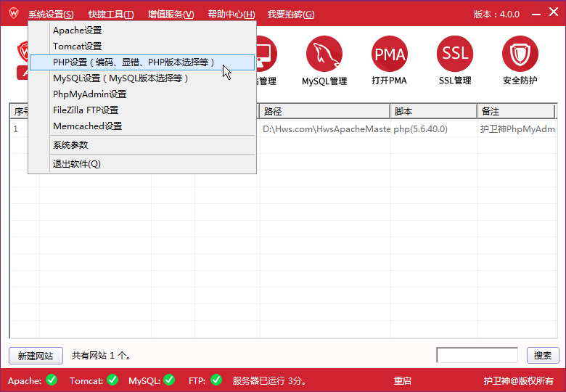Click the search text field
Viewport: 566px width, 392px height.
click(477, 355)
